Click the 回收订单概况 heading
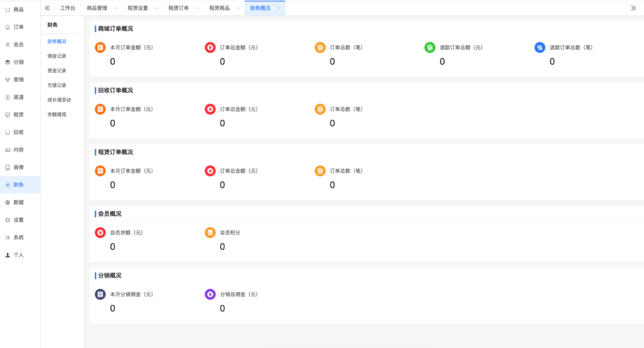The height and width of the screenshot is (348, 644). click(x=116, y=91)
